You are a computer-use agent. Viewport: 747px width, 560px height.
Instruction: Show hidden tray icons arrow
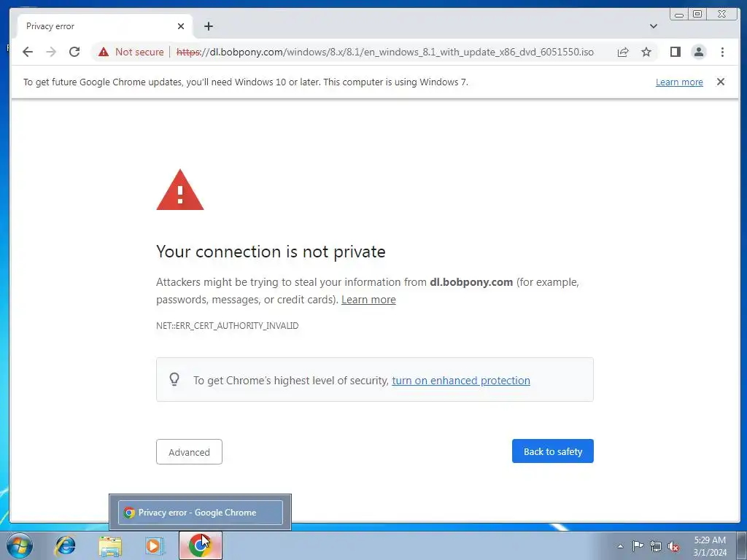pos(620,546)
